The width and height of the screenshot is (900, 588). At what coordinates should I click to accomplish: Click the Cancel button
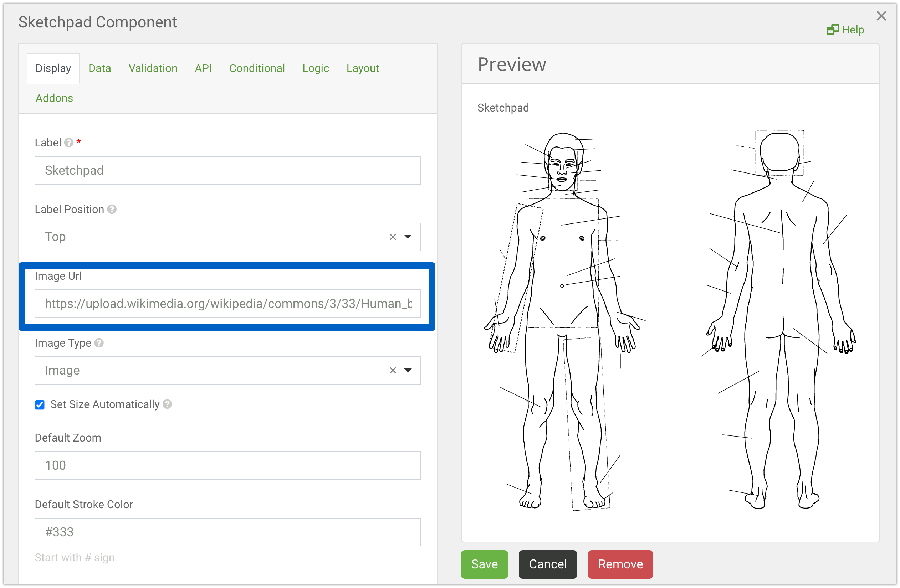pos(548,564)
